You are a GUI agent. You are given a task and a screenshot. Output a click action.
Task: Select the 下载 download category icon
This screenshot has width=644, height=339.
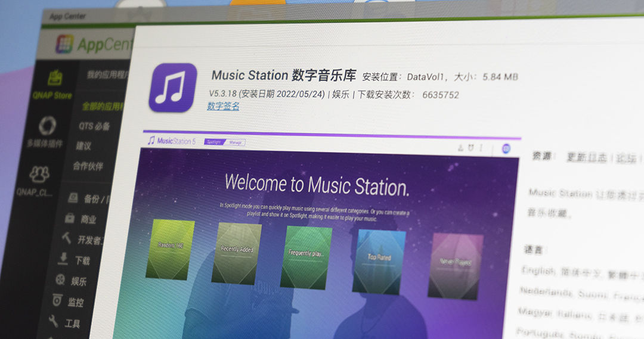click(x=63, y=259)
